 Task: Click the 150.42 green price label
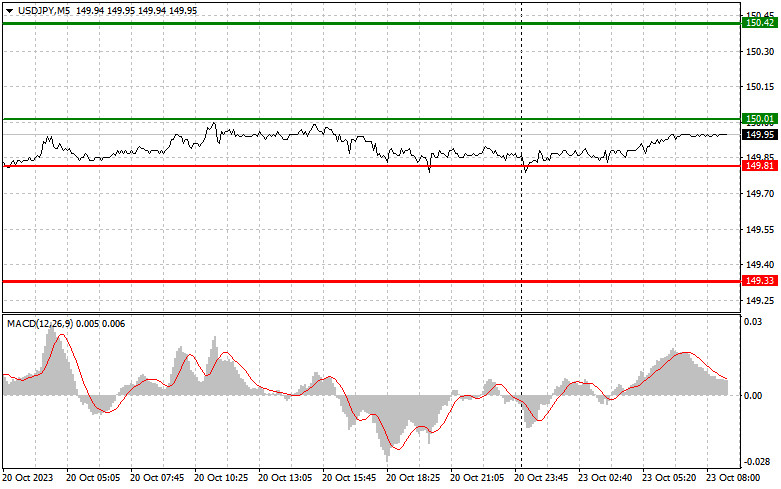point(760,23)
